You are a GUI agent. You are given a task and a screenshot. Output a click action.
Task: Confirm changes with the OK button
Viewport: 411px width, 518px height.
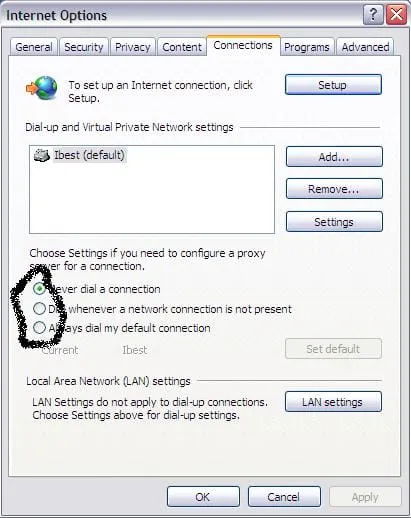[203, 497]
